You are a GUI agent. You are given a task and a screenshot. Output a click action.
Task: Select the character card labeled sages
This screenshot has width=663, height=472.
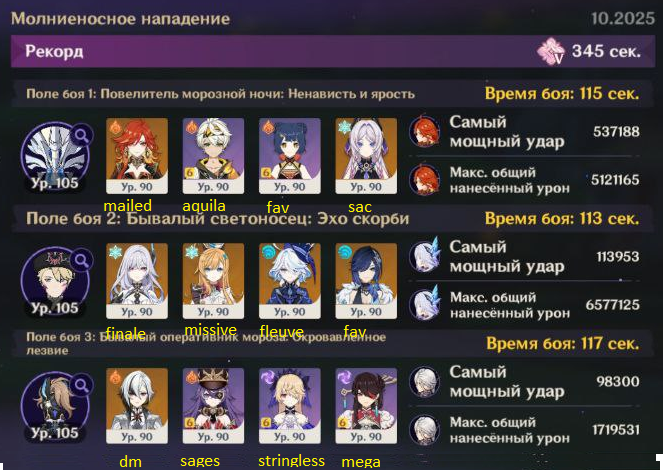click(213, 406)
